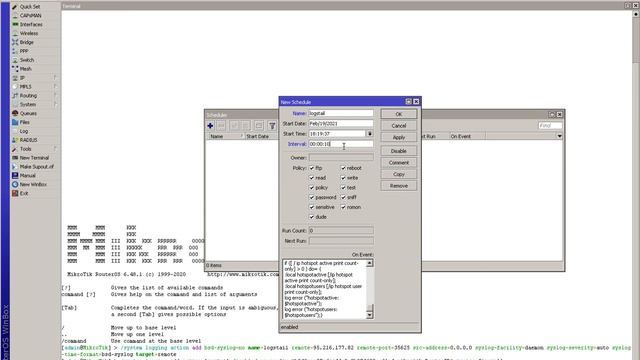Toggle the ftp policy checkbox
Viewport: 640px width, 360px height.
pos(312,168)
